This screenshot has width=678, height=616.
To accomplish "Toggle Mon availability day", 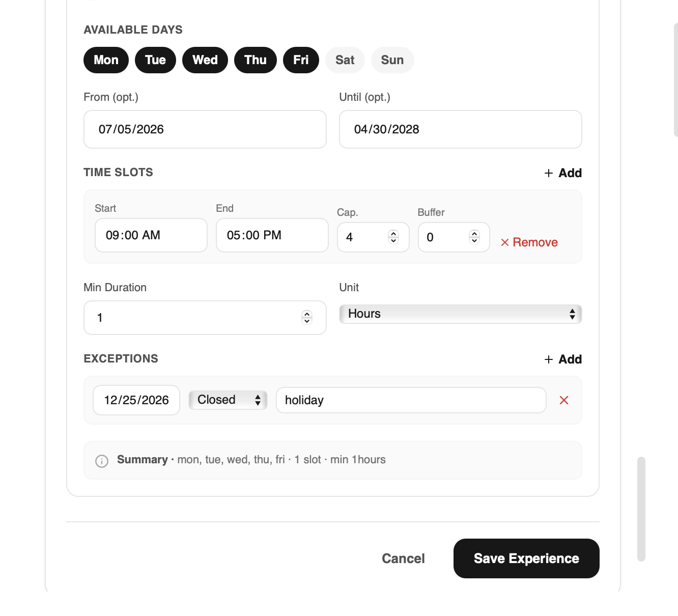I will pos(106,60).
